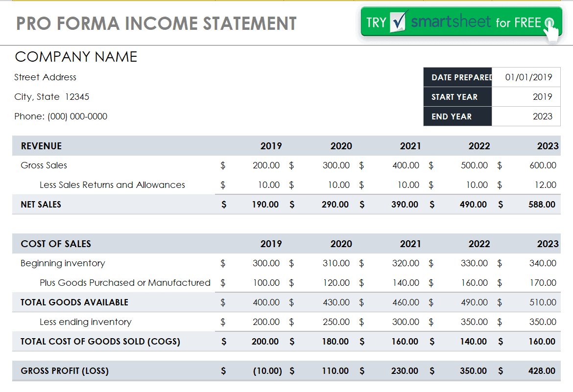573x392 pixels.
Task: Click the Company Name heading
Action: [x=76, y=57]
